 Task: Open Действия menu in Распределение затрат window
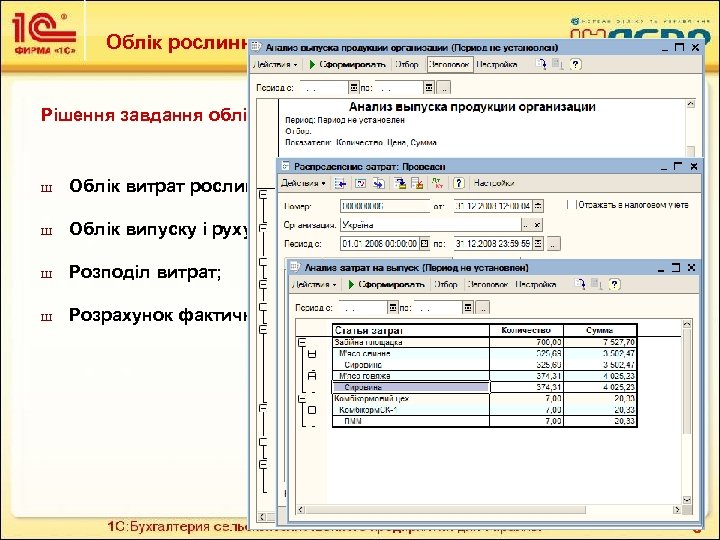click(303, 183)
